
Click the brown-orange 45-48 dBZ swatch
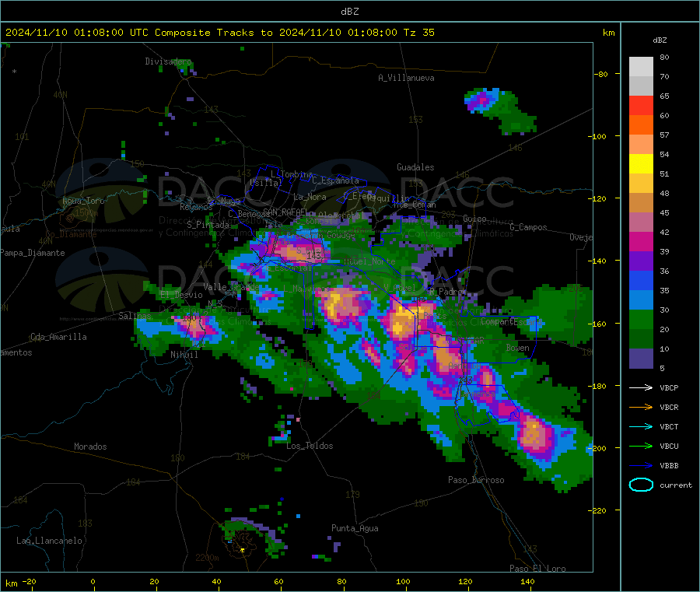click(641, 203)
